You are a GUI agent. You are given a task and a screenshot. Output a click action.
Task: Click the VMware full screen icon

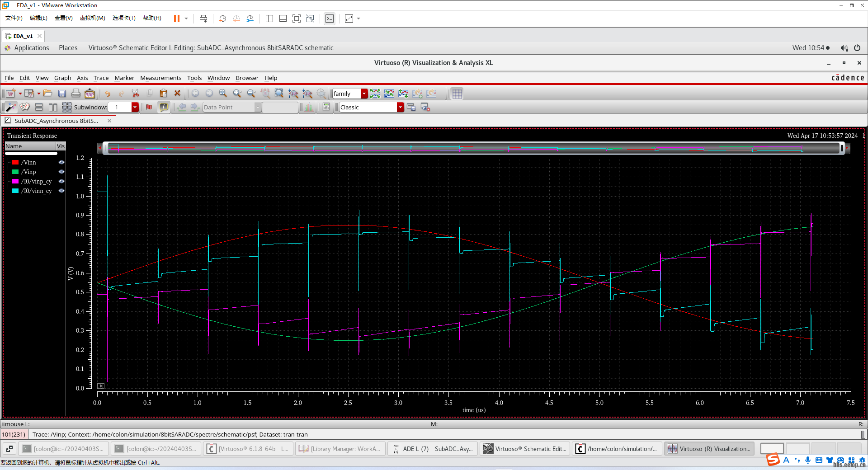click(x=297, y=19)
